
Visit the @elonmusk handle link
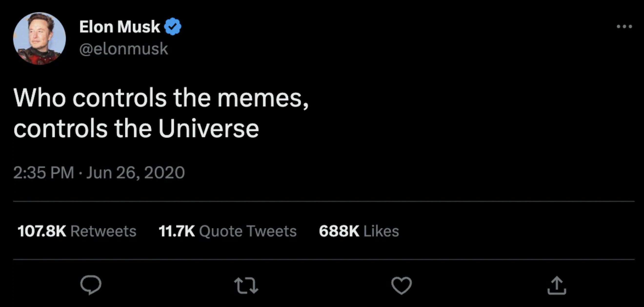(123, 48)
